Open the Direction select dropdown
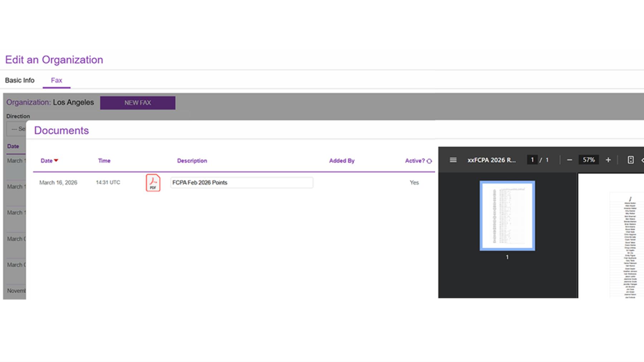 pos(16,129)
